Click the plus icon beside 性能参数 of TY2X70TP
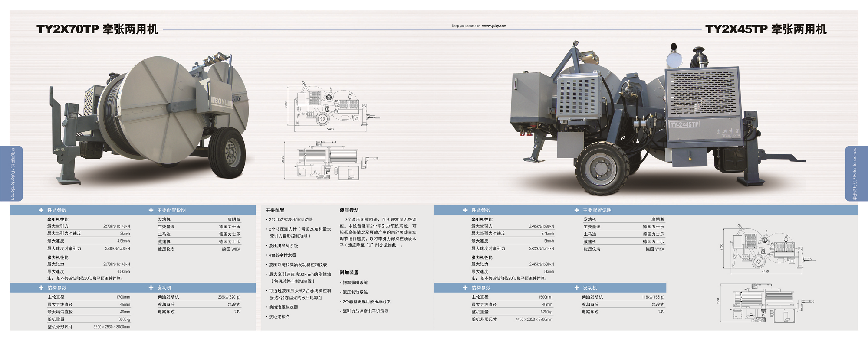The width and height of the screenshot is (868, 355). [41, 210]
